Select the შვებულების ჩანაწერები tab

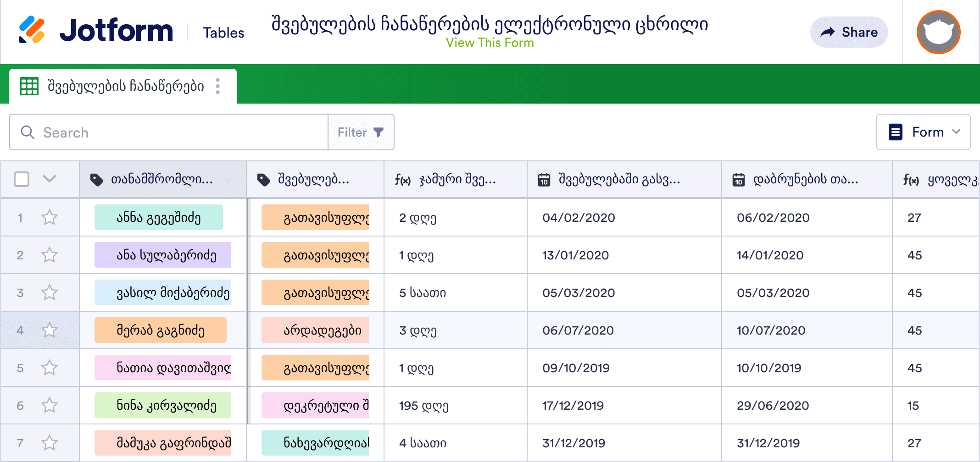point(126,86)
